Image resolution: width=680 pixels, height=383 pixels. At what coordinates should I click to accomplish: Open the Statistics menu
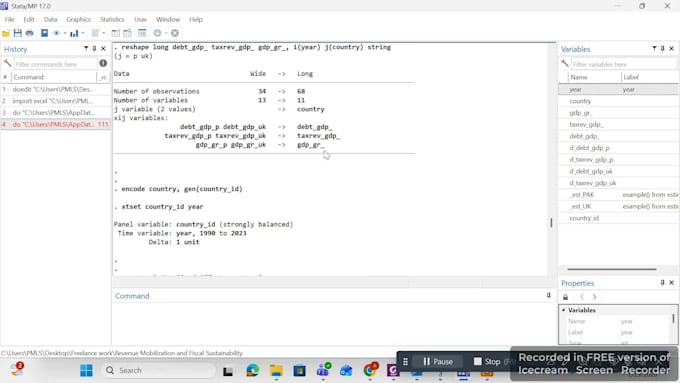112,20
